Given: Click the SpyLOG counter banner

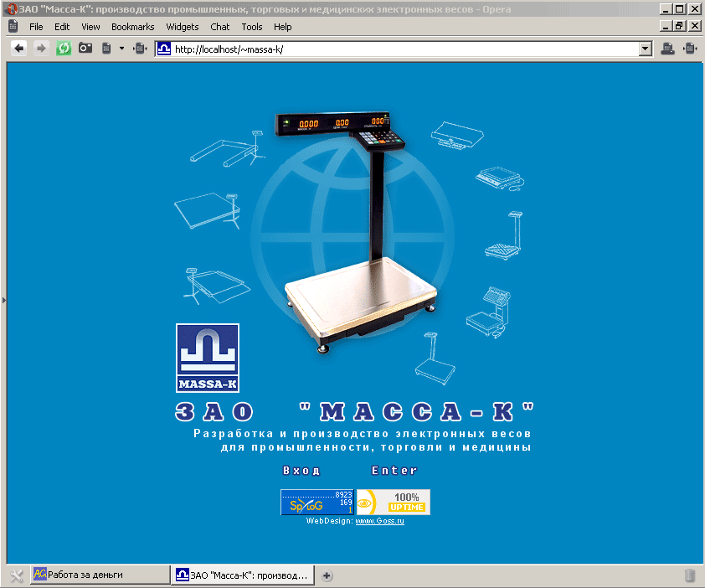Looking at the screenshot, I should tap(317, 502).
